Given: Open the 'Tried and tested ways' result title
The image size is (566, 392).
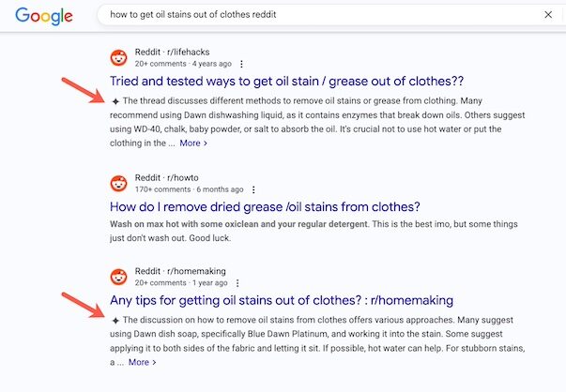Looking at the screenshot, I should [x=287, y=82].
